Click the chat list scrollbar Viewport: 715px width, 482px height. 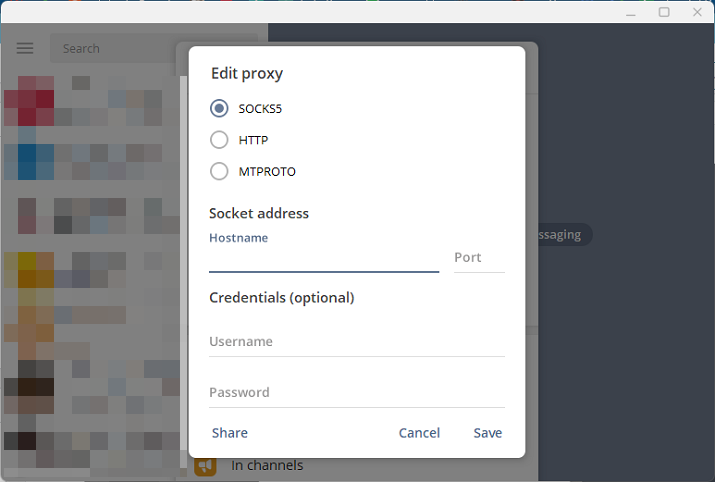(183, 271)
